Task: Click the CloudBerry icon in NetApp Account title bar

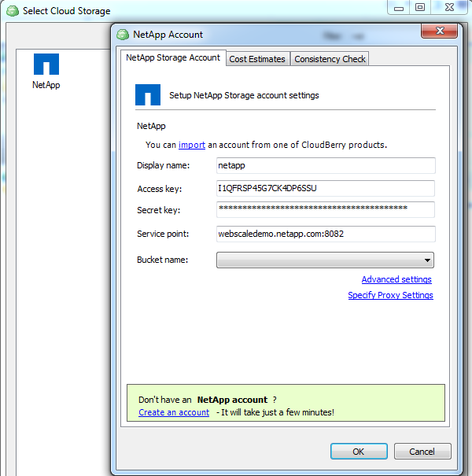Action: 123,35
